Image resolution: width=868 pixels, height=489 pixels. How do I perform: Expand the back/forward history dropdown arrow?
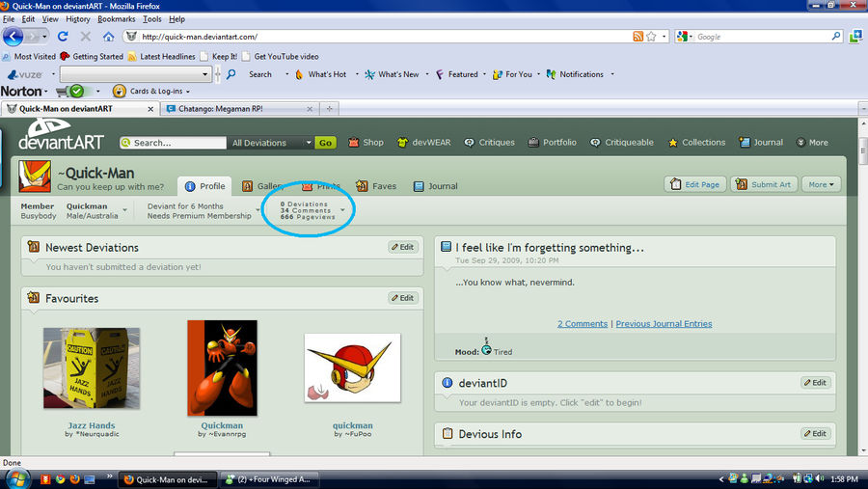[x=44, y=37]
